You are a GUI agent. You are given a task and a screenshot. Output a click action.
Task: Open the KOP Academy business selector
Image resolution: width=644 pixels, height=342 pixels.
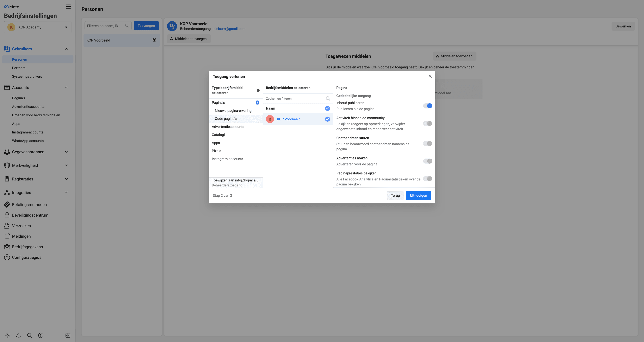pyautogui.click(x=38, y=27)
